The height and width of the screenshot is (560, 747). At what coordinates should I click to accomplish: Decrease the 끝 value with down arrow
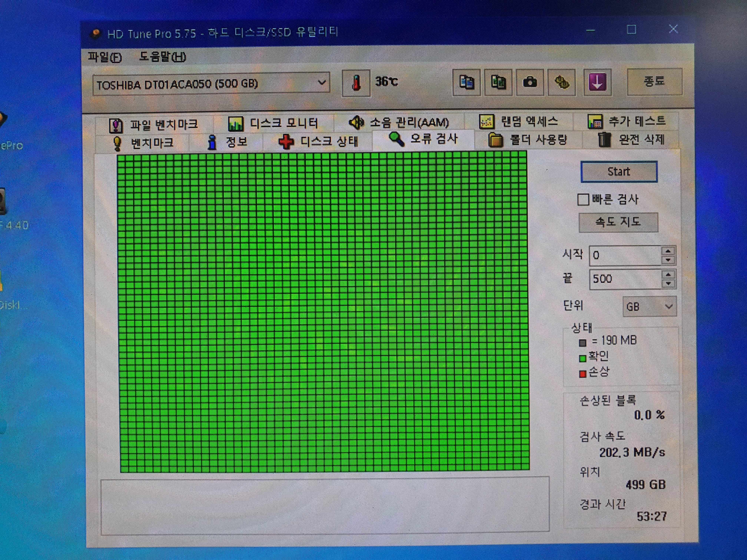668,284
